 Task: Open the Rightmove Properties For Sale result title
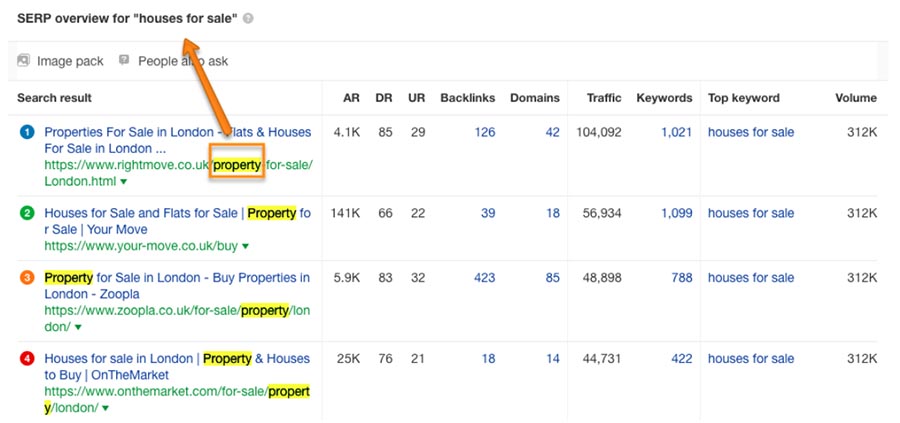[178, 140]
